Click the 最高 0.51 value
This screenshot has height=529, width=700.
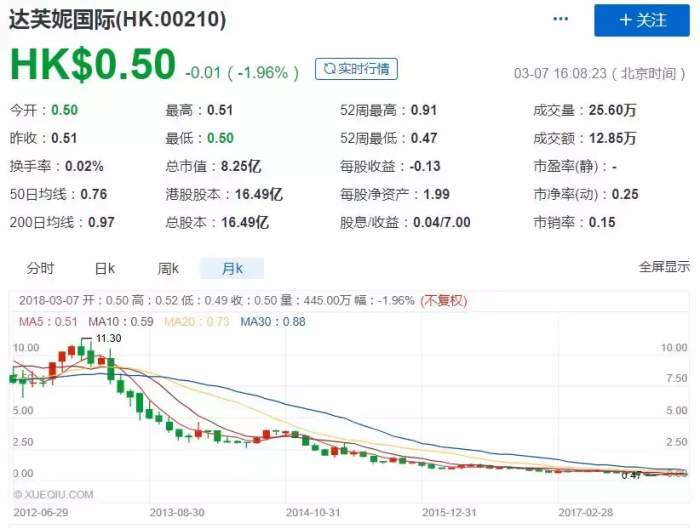[220, 110]
